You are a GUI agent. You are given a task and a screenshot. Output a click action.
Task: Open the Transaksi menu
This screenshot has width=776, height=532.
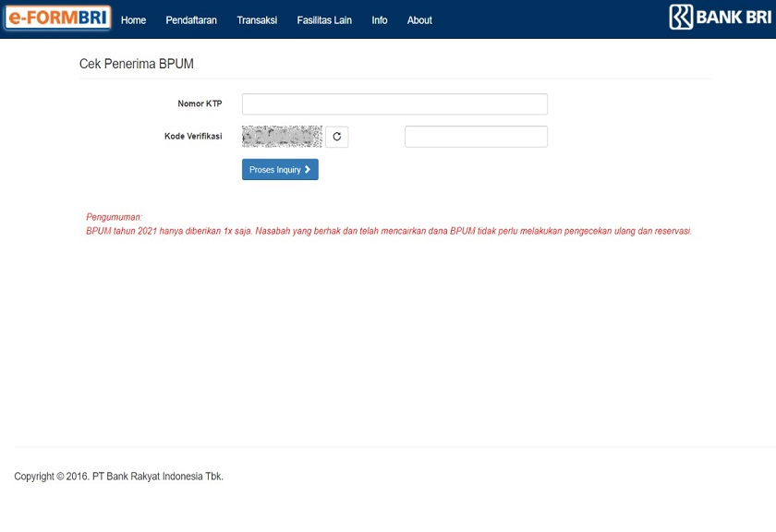pyautogui.click(x=257, y=20)
